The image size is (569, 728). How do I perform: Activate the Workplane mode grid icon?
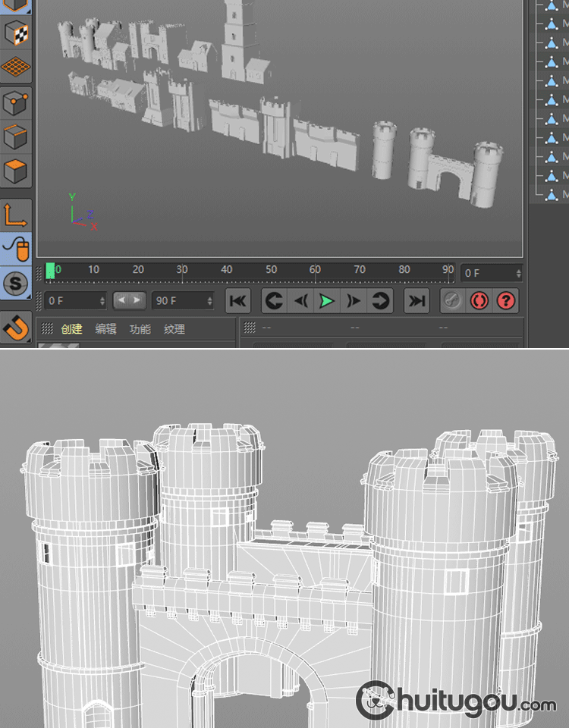16,67
